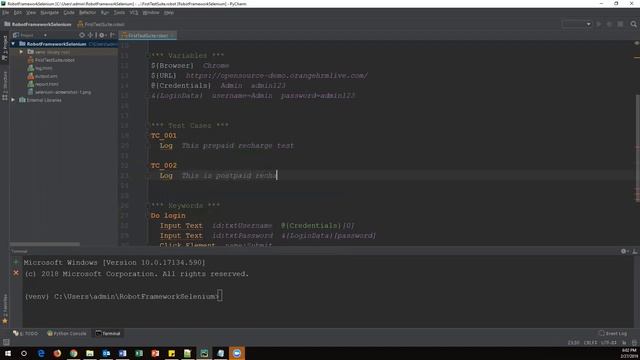Open Cortana search circle on taskbar
This screenshot has width=640, height=360.
point(24,353)
